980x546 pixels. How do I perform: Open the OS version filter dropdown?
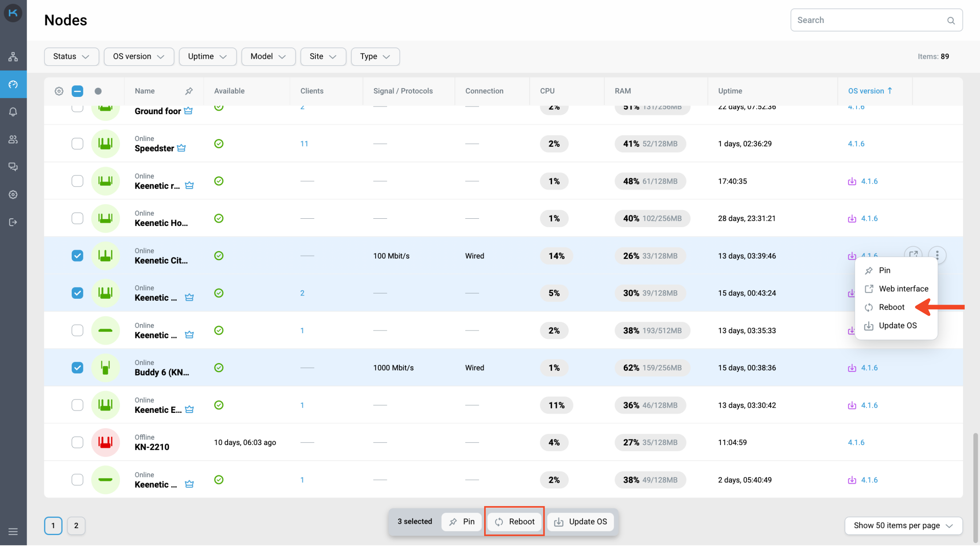[x=138, y=56]
